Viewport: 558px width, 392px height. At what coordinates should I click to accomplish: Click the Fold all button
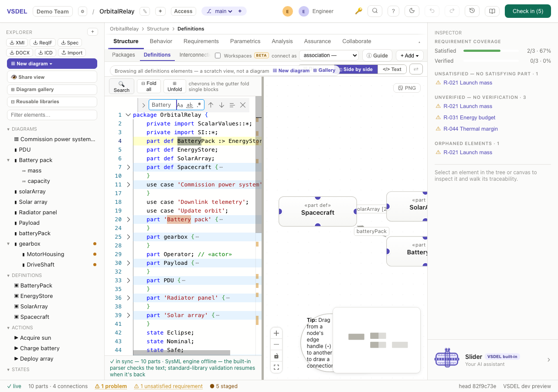click(x=149, y=86)
